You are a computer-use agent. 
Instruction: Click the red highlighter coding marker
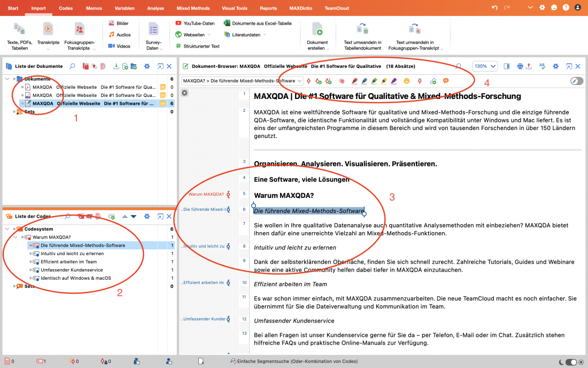click(354, 81)
